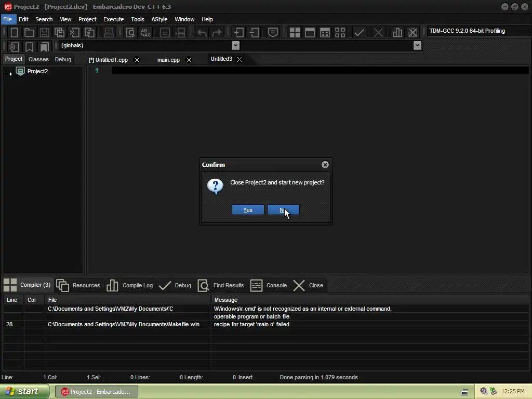
Task: Open the AStyle menu
Action: (159, 19)
